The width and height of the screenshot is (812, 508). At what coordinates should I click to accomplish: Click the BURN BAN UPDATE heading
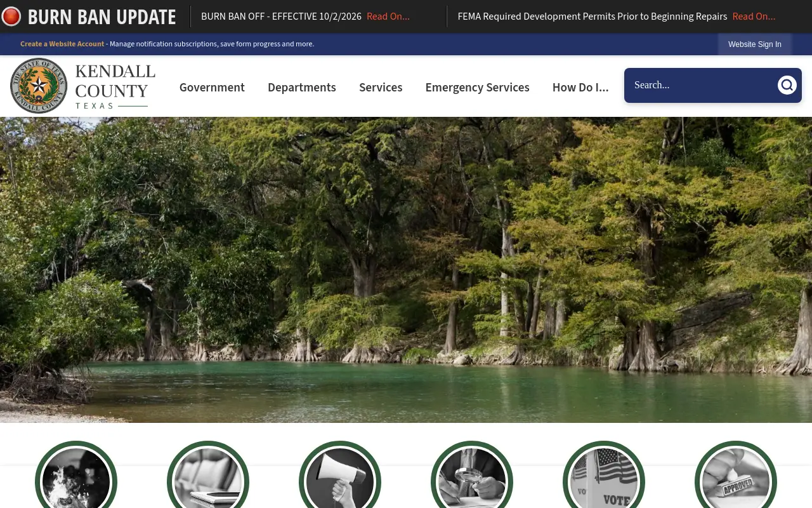point(101,17)
